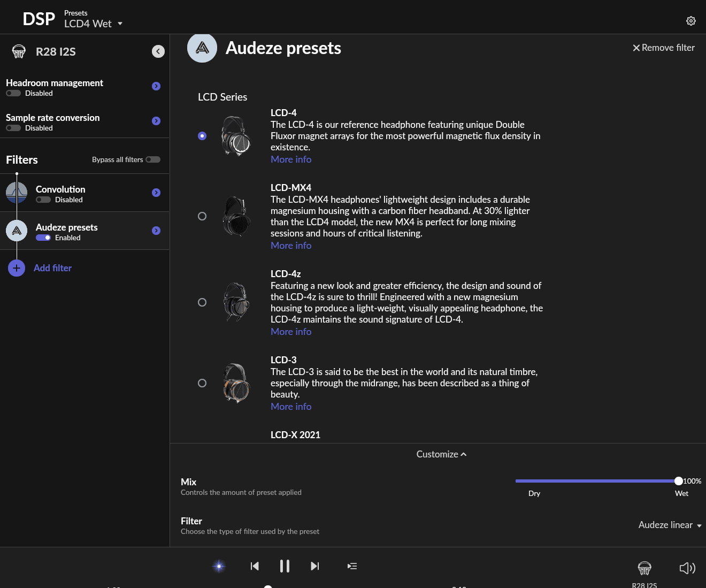Open Sample rate conversion settings arrow

click(x=156, y=121)
